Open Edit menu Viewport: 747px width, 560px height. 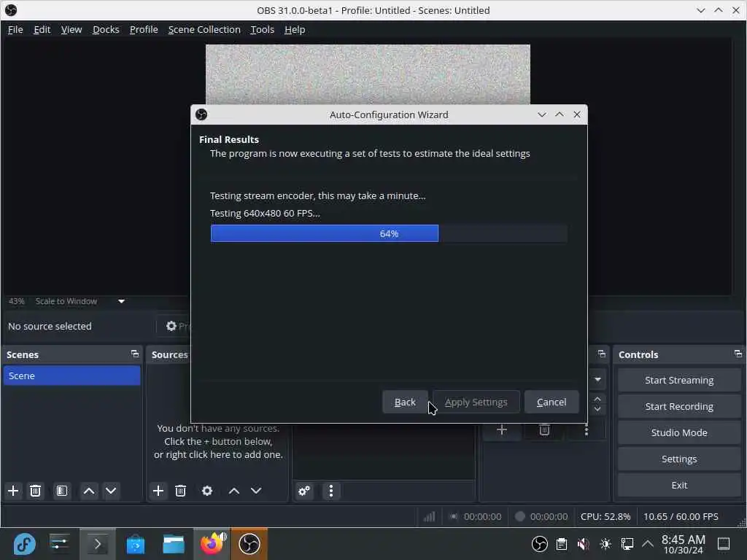pyautogui.click(x=42, y=29)
